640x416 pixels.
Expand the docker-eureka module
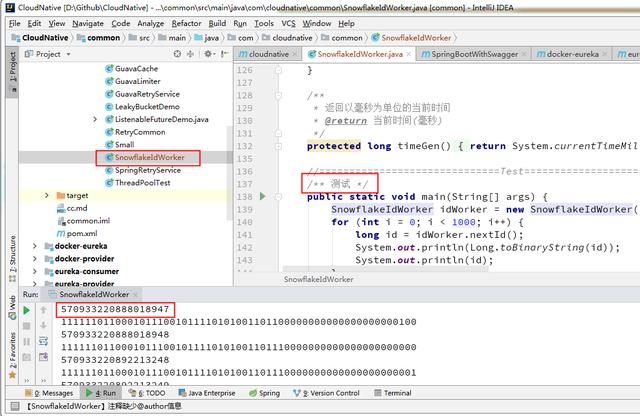tap(35, 246)
